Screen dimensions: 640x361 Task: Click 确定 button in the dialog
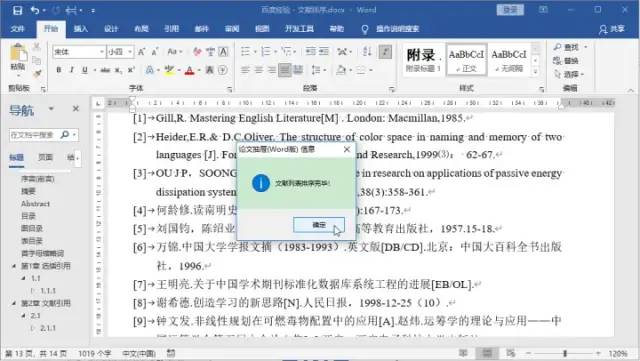click(x=319, y=225)
